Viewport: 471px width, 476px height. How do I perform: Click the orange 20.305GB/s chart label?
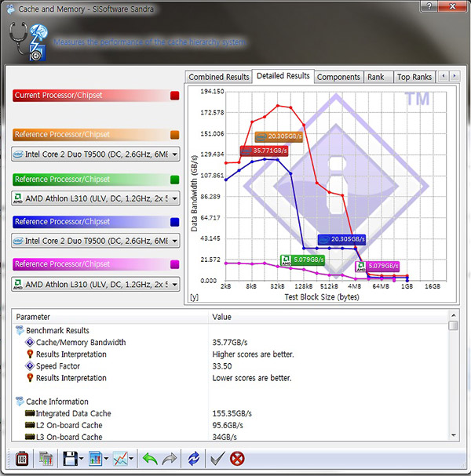click(x=279, y=136)
